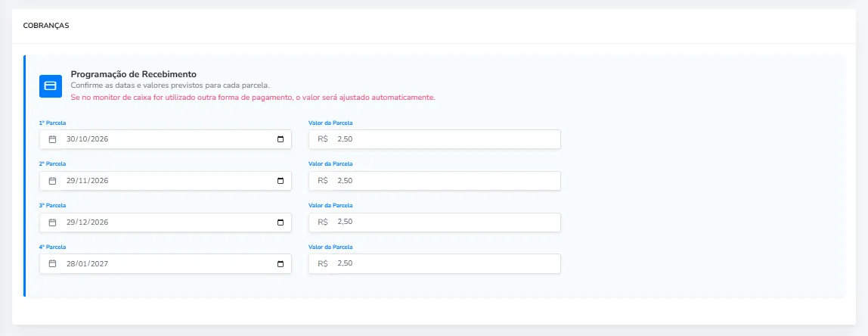The height and width of the screenshot is (336, 868).
Task: Click the value field beside 30/10/2026
Action: pyautogui.click(x=435, y=139)
